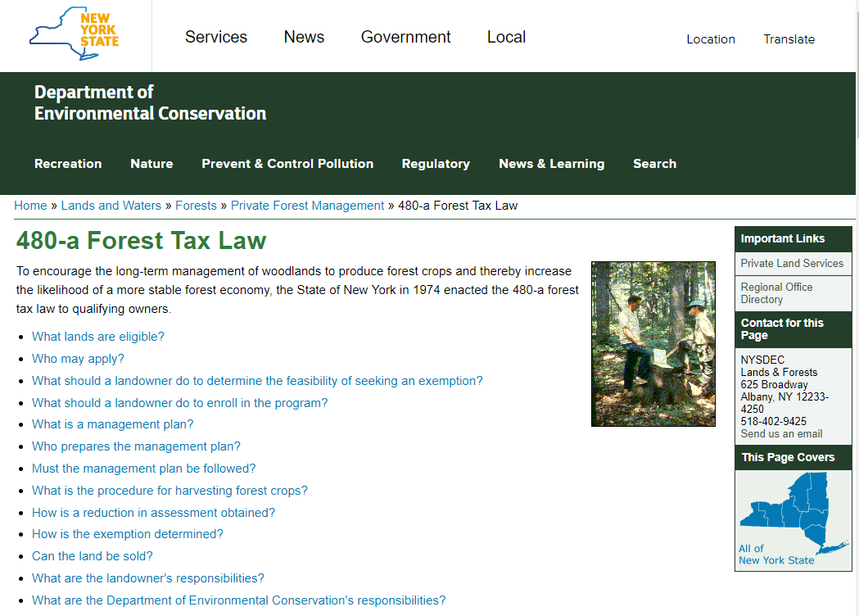This screenshot has width=859, height=616.
Task: Go to Home breadcrumb link
Action: click(30, 206)
